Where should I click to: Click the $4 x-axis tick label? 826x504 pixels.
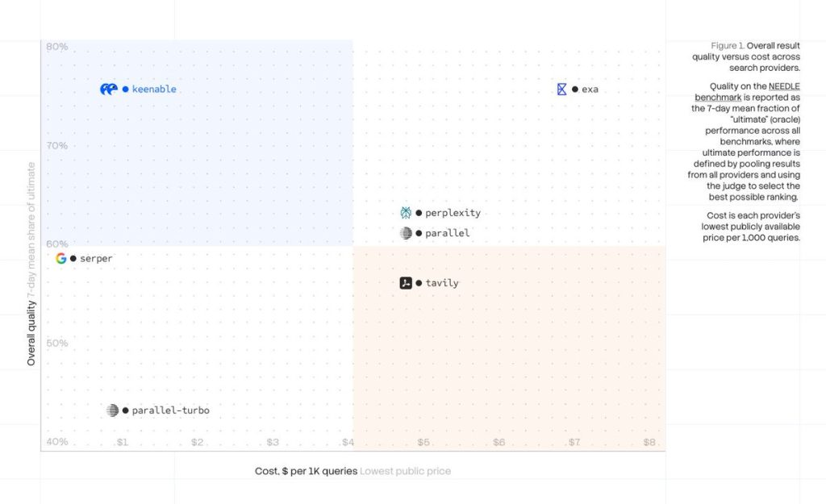348,442
